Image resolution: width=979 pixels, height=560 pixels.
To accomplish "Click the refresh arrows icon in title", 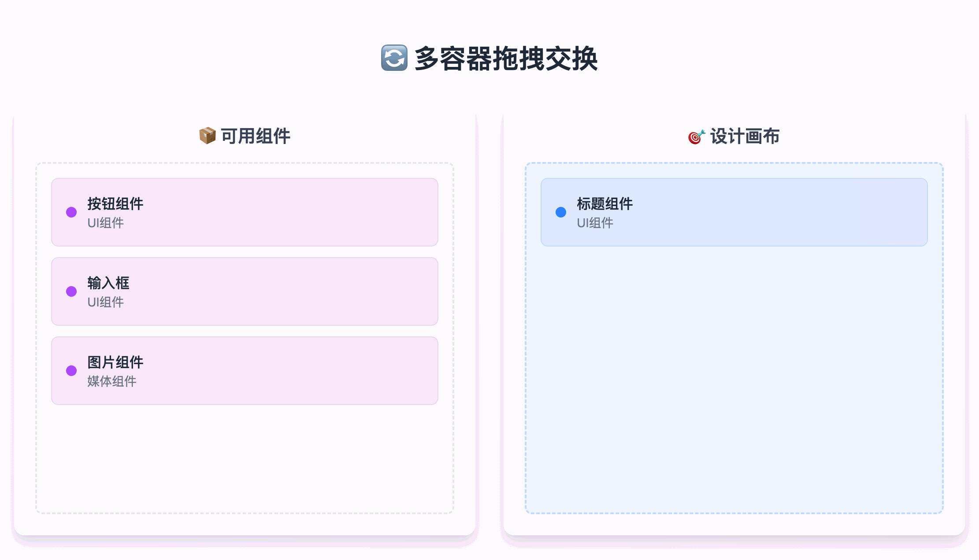I will point(394,58).
